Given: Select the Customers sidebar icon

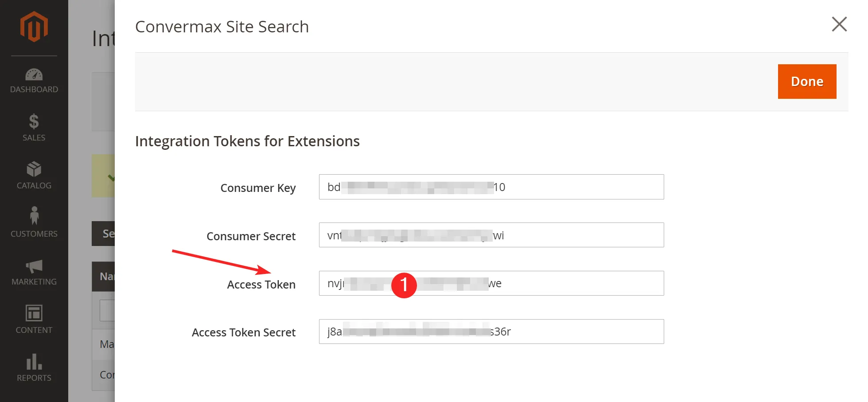Looking at the screenshot, I should (34, 222).
